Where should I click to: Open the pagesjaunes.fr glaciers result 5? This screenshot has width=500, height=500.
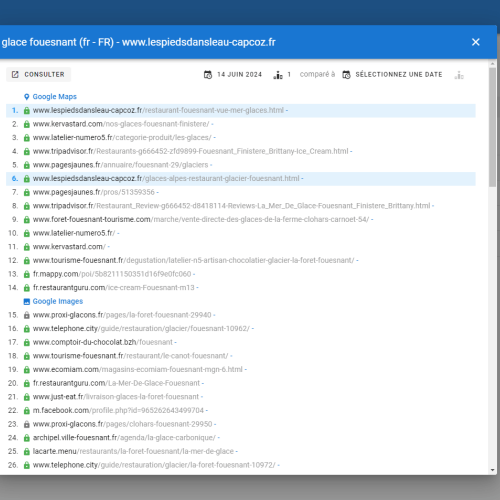tap(120, 165)
